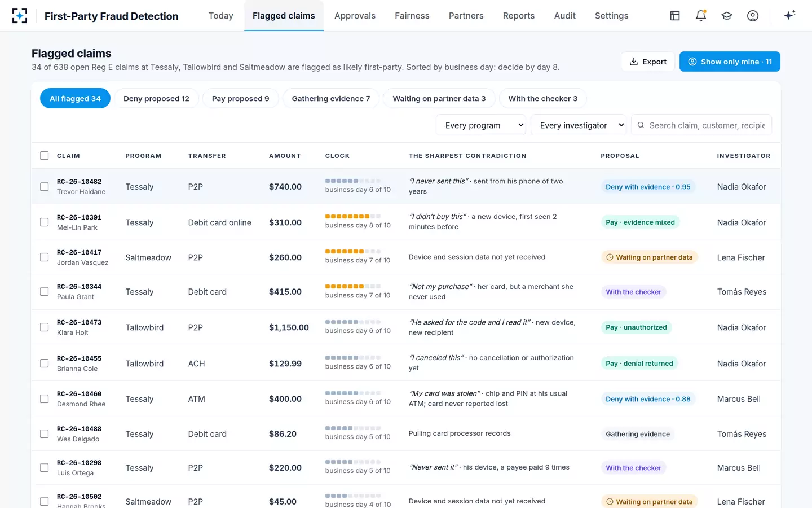Click the First-Party Fraud Detection logo icon
Screen dimensions: 812x508
[x=20, y=16]
